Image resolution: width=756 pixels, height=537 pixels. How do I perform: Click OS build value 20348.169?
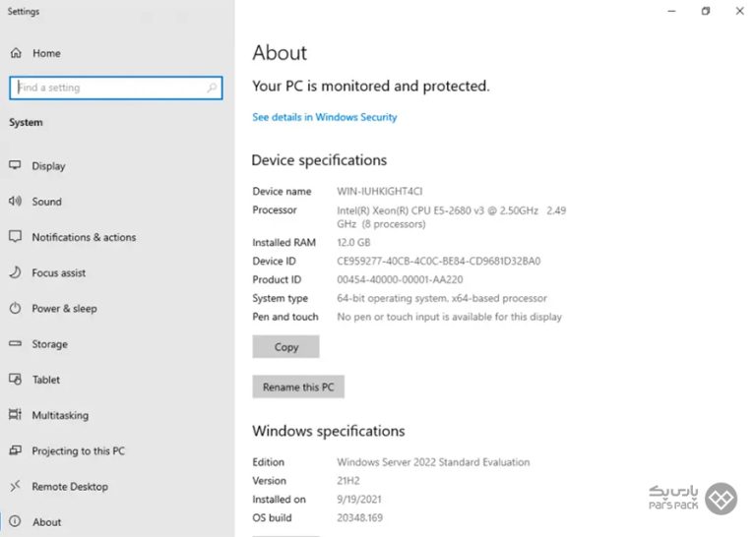(359, 517)
